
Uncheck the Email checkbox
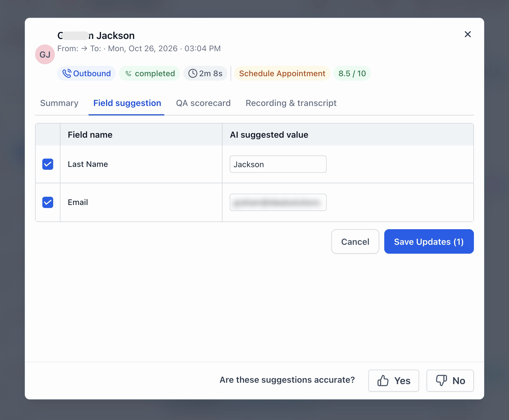point(48,202)
